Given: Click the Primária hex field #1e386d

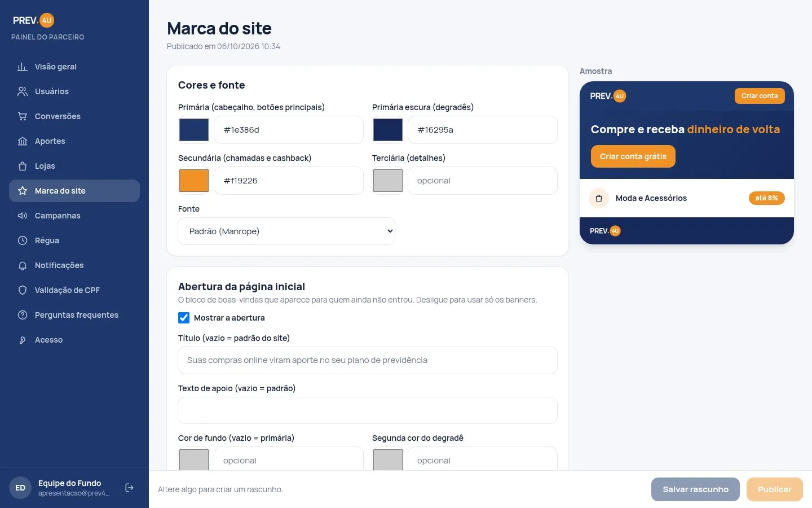Looking at the screenshot, I should click(x=289, y=130).
